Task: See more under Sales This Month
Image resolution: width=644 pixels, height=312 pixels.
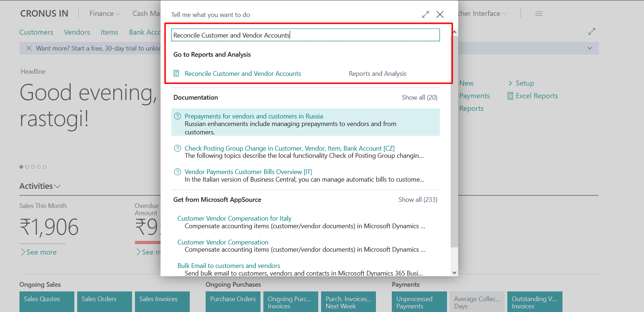Action: tap(39, 252)
